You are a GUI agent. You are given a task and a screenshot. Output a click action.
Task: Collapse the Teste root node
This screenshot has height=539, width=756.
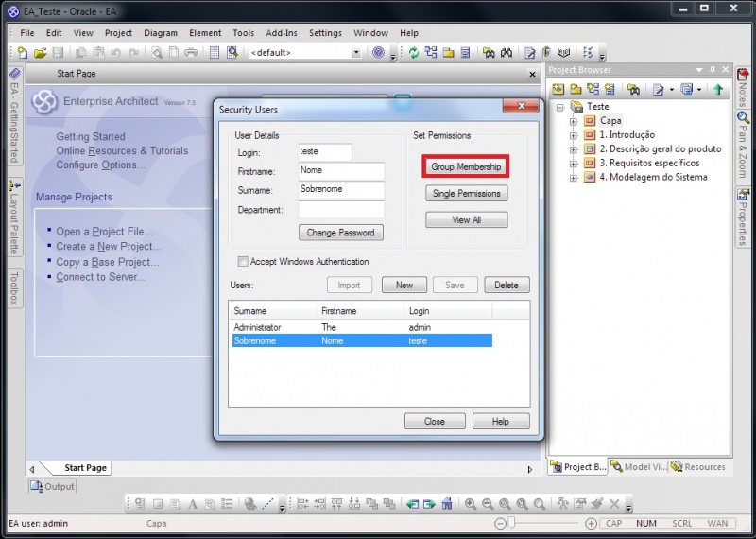[x=559, y=107]
